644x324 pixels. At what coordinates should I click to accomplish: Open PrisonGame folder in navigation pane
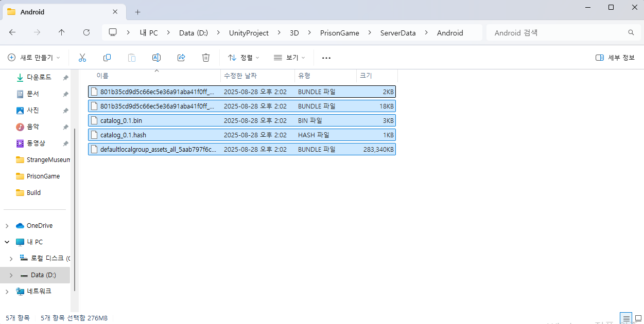pos(43,176)
